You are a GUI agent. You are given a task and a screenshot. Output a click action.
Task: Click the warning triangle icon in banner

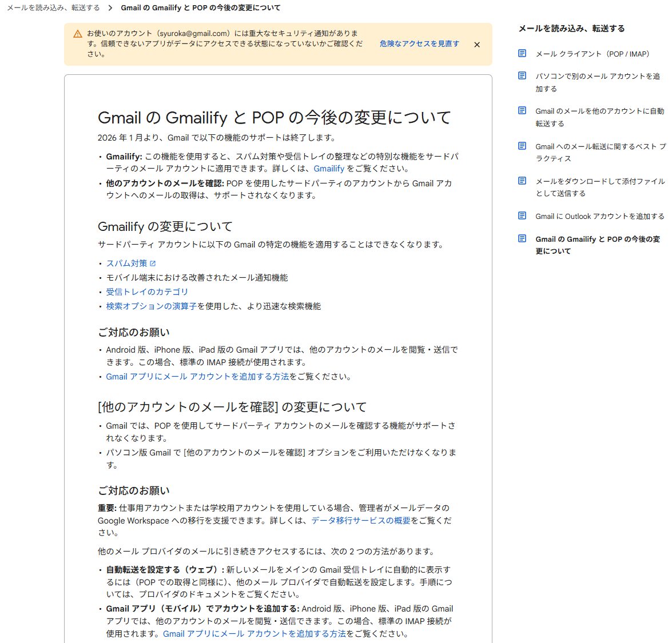pyautogui.click(x=78, y=34)
